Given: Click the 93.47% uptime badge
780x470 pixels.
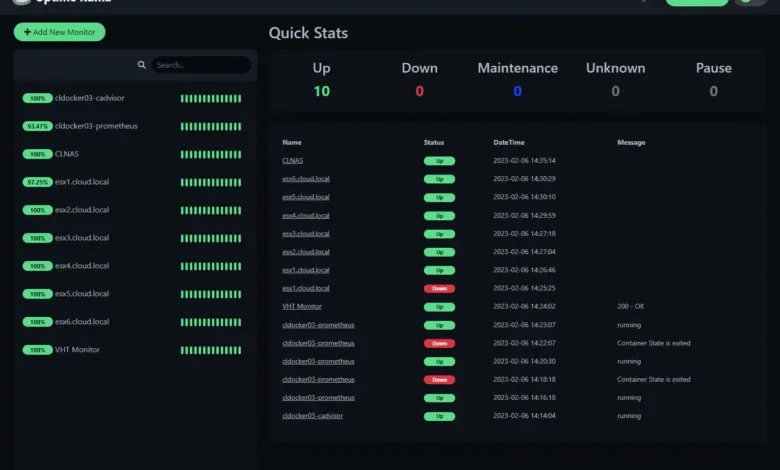Looking at the screenshot, I should [x=37, y=126].
